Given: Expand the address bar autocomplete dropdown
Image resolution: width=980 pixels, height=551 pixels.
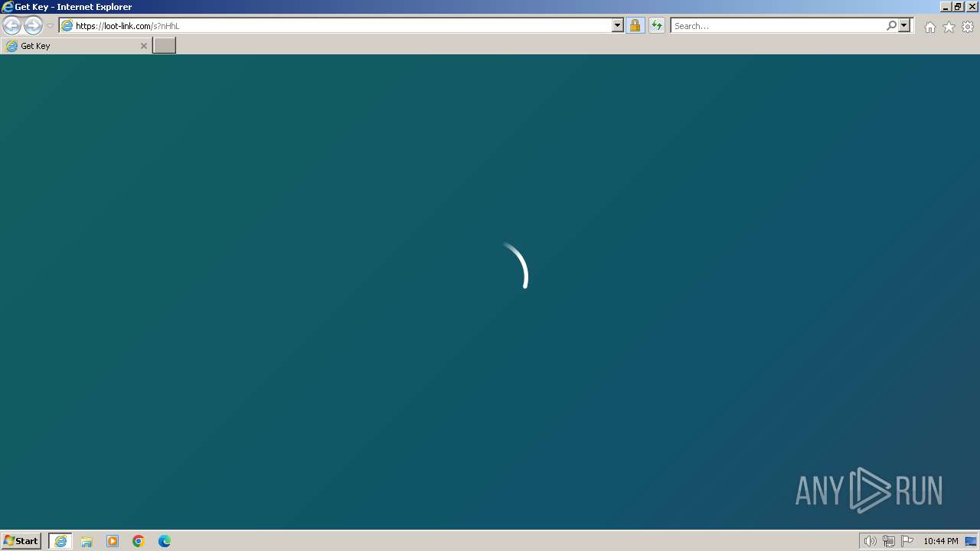Looking at the screenshot, I should (x=618, y=25).
